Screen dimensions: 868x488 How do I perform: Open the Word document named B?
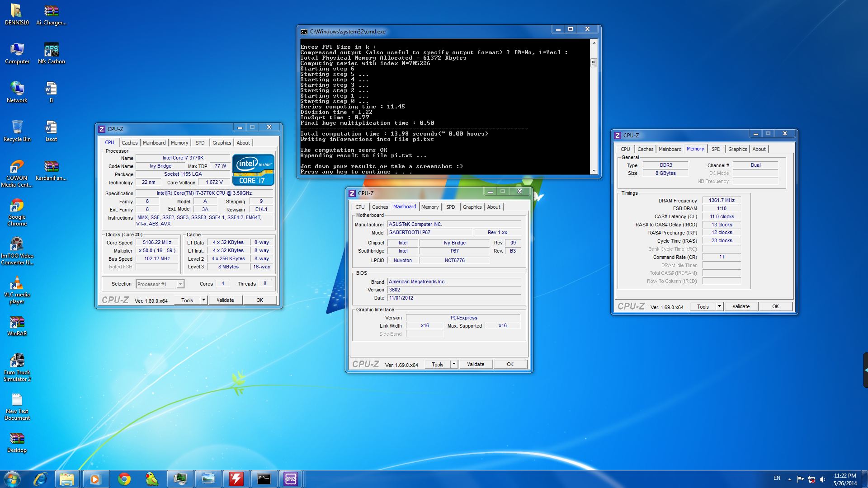pyautogui.click(x=51, y=92)
